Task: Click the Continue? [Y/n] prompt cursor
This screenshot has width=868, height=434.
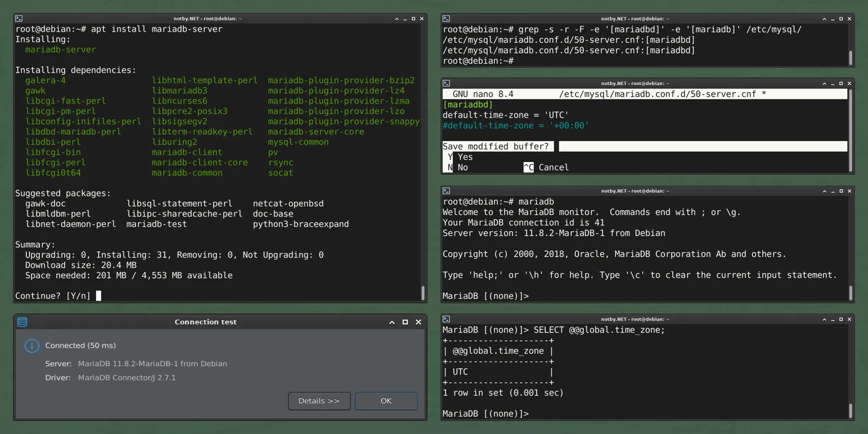Action: (x=99, y=296)
